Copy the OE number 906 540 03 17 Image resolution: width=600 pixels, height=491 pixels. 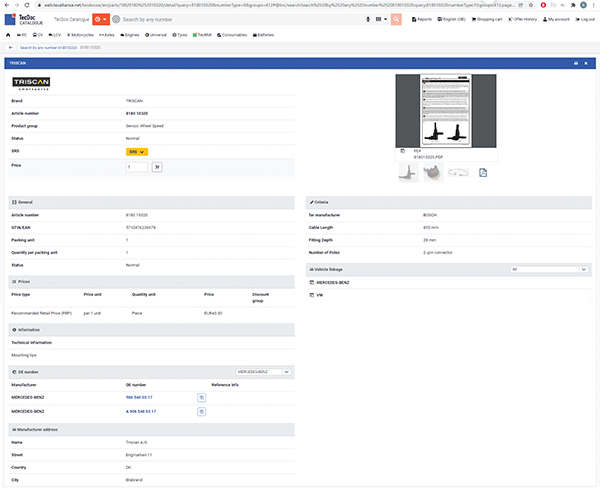pyautogui.click(x=201, y=397)
